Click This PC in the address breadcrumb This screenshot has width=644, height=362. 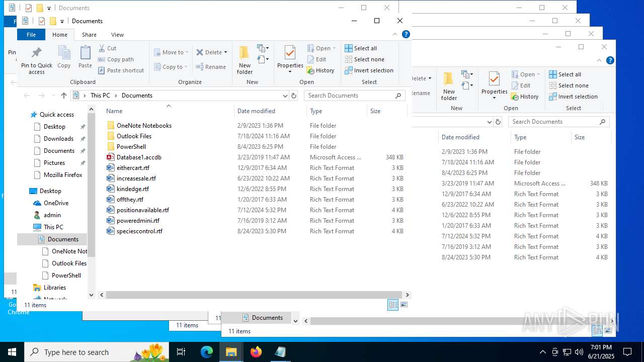pyautogui.click(x=100, y=96)
